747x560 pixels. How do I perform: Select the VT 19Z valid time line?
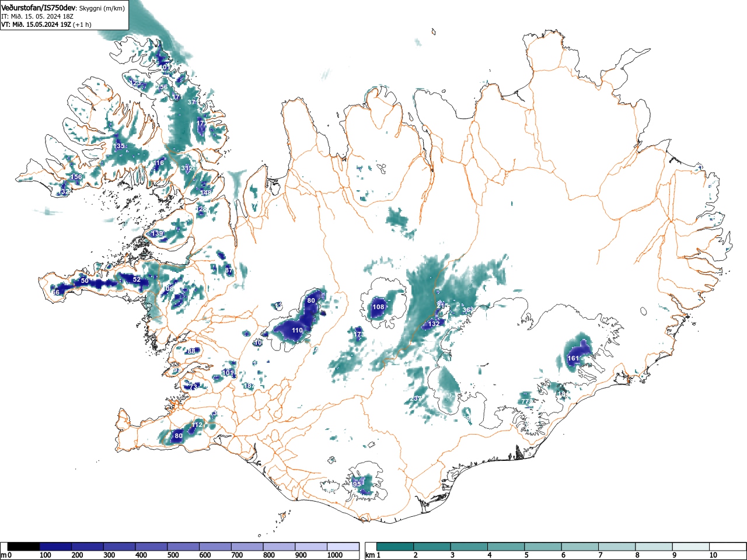click(x=46, y=24)
